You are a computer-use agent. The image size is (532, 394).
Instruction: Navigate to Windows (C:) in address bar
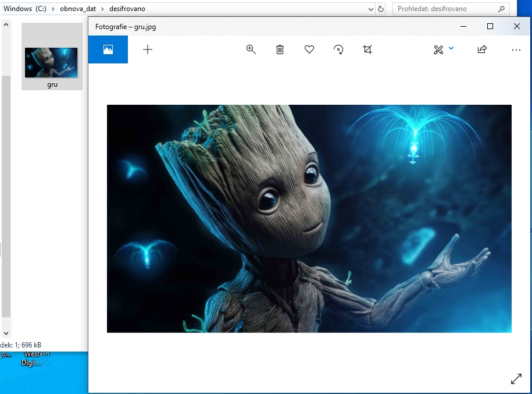point(25,9)
